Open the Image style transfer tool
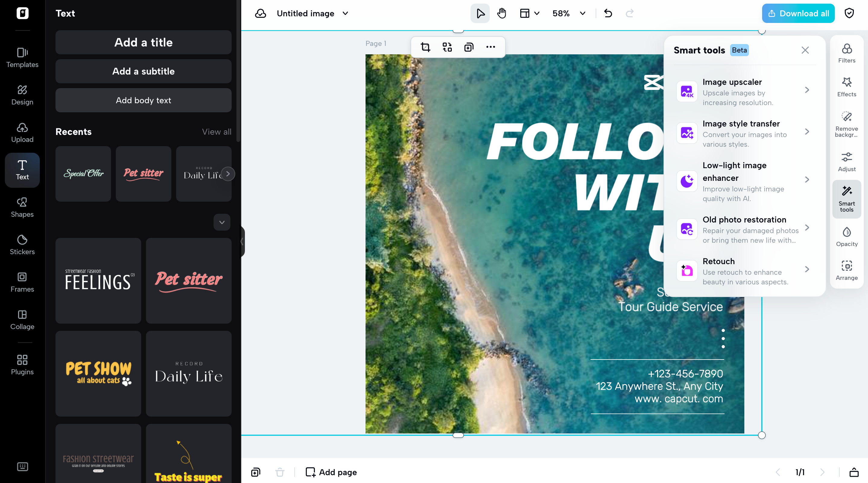The height and width of the screenshot is (483, 868). pyautogui.click(x=745, y=133)
